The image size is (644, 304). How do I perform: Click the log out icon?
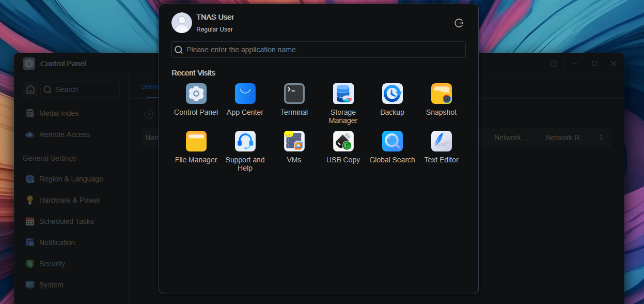459,23
